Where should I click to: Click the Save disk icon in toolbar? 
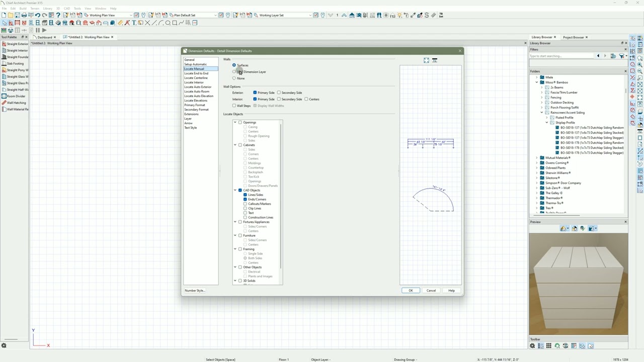click(x=17, y=15)
